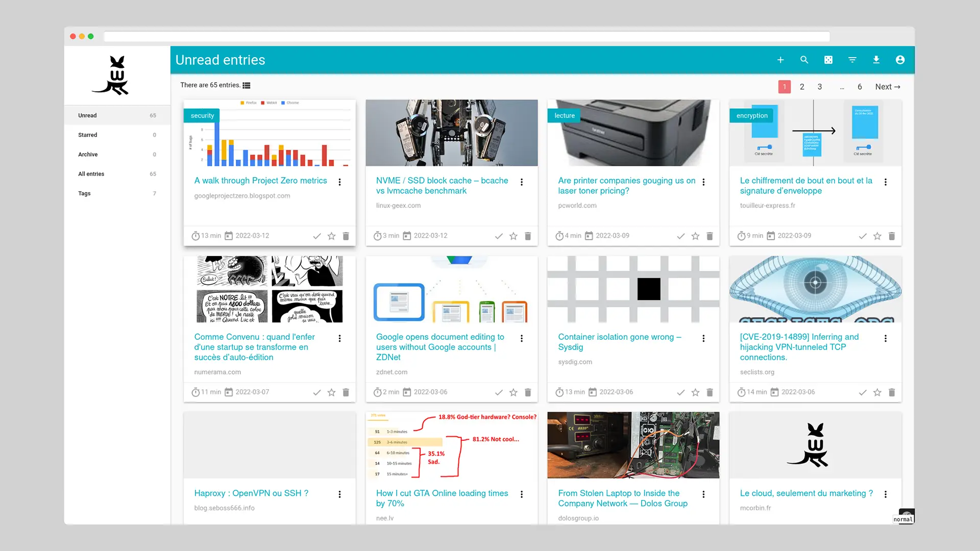
Task: Go to page 3 of entries
Action: [x=820, y=87]
